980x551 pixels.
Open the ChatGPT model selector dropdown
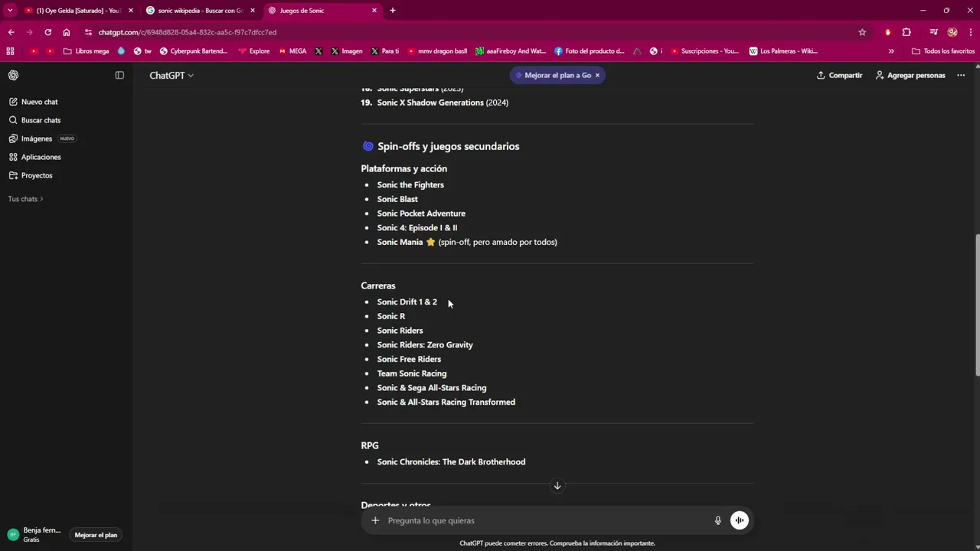(x=171, y=75)
